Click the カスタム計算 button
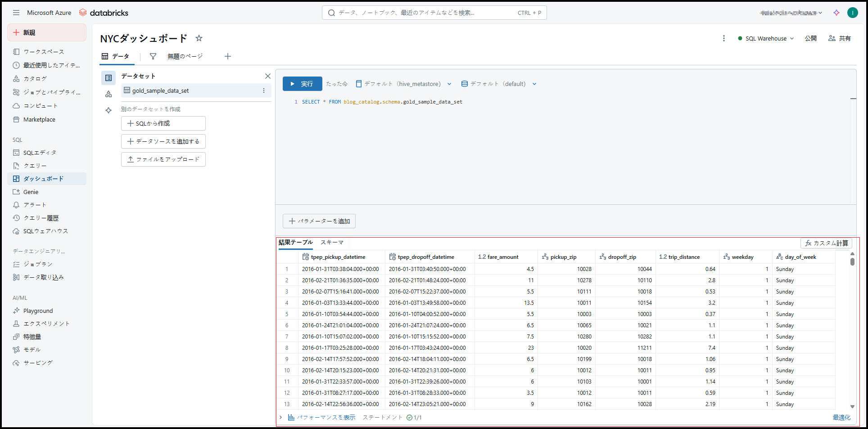 click(826, 243)
